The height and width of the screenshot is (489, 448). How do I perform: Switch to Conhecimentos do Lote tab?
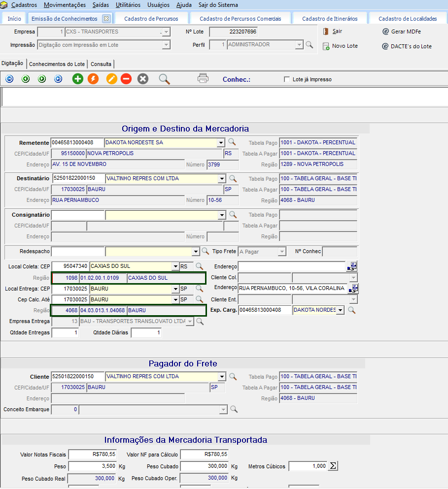pyautogui.click(x=58, y=64)
